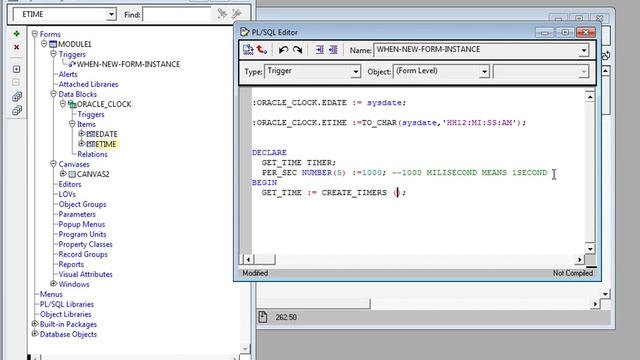
Task: Open the trigger Name dropdown
Action: point(584,50)
